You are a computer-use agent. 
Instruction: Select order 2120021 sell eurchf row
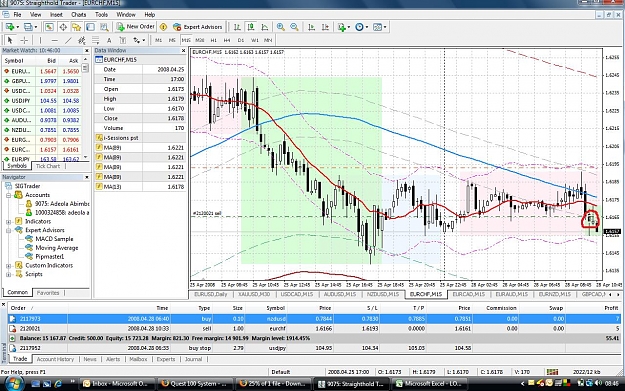(x=314, y=328)
